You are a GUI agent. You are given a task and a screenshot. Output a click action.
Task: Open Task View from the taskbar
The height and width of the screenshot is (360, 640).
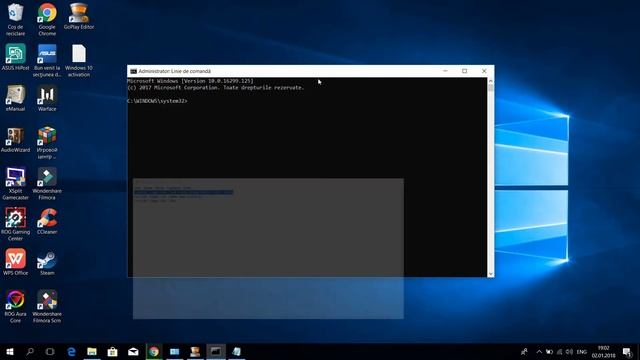[50, 351]
